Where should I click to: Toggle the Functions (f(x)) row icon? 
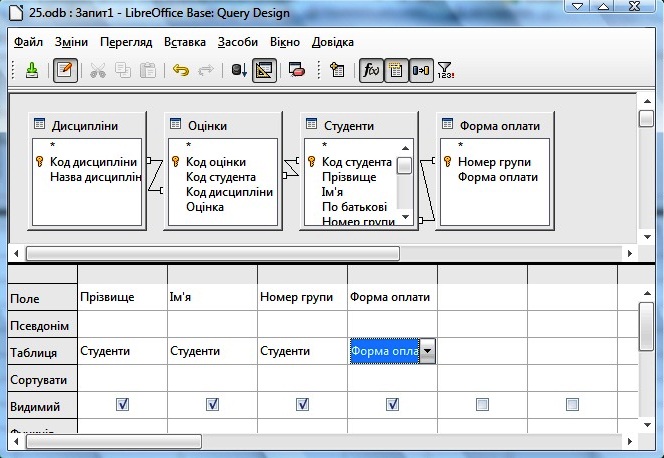[370, 70]
